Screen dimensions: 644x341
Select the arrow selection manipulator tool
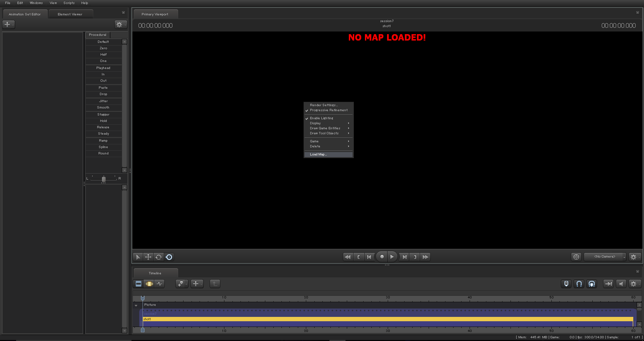tap(138, 257)
